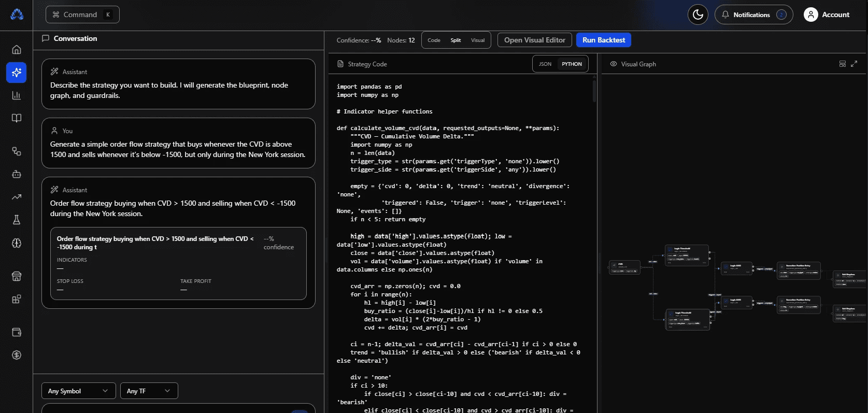The height and width of the screenshot is (413, 868).
Task: Select the AI sparkle strategy builder icon
Action: [x=17, y=73]
